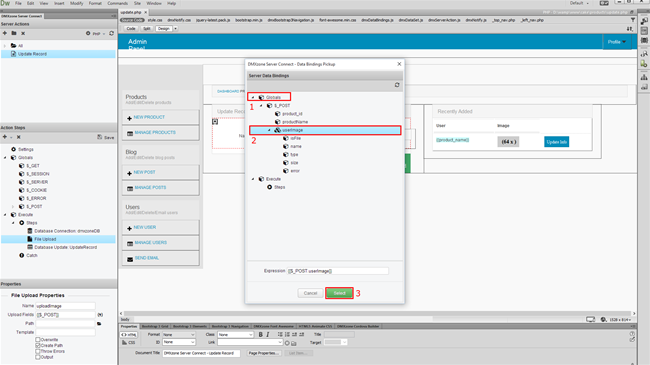
Task: Select Database Connection step
Action: pyautogui.click(x=67, y=231)
